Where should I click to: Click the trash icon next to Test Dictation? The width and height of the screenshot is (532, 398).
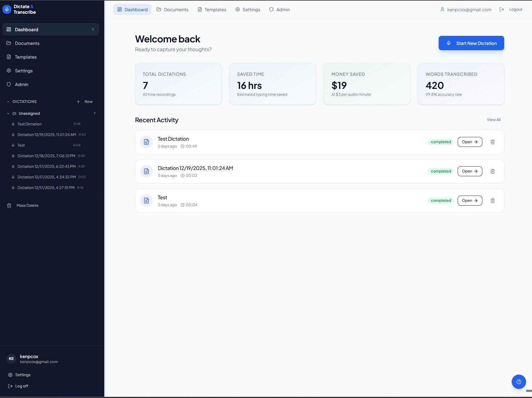pyautogui.click(x=493, y=142)
